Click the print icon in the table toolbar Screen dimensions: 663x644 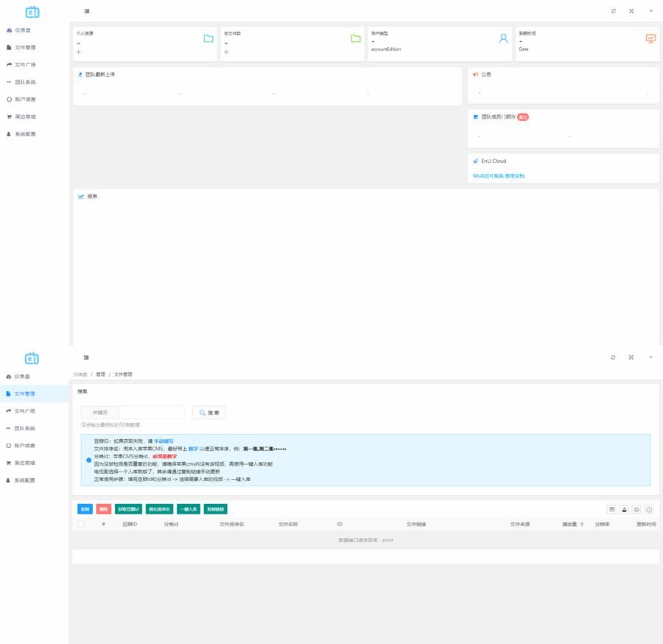point(636,508)
